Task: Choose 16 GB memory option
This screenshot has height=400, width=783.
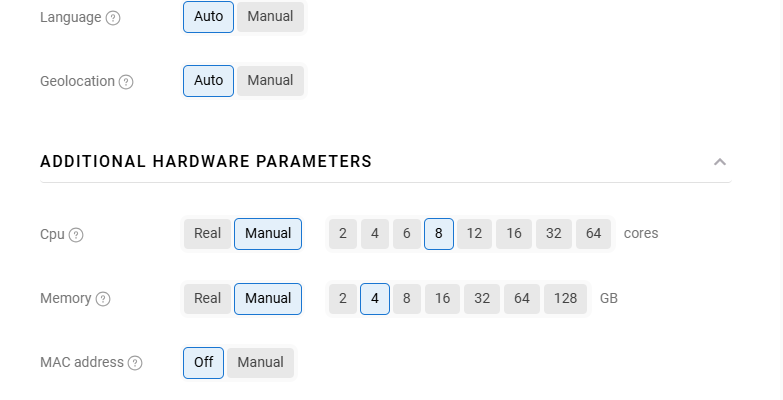Action: pos(441,298)
